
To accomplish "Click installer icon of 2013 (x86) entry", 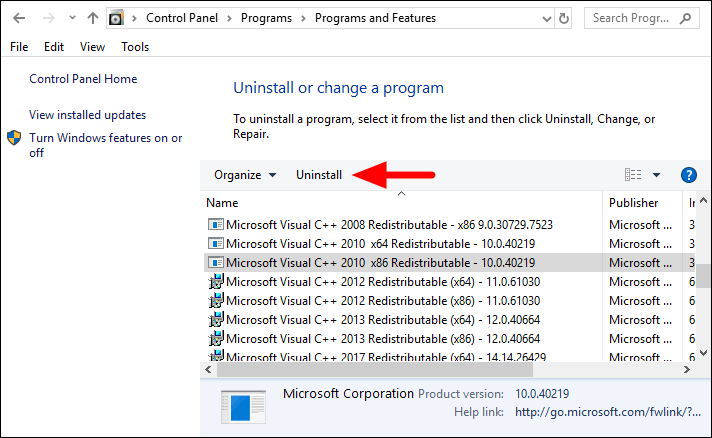I will (216, 339).
